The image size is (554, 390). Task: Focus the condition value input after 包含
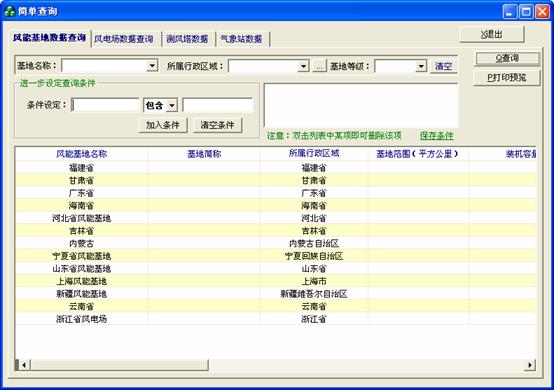coord(218,105)
